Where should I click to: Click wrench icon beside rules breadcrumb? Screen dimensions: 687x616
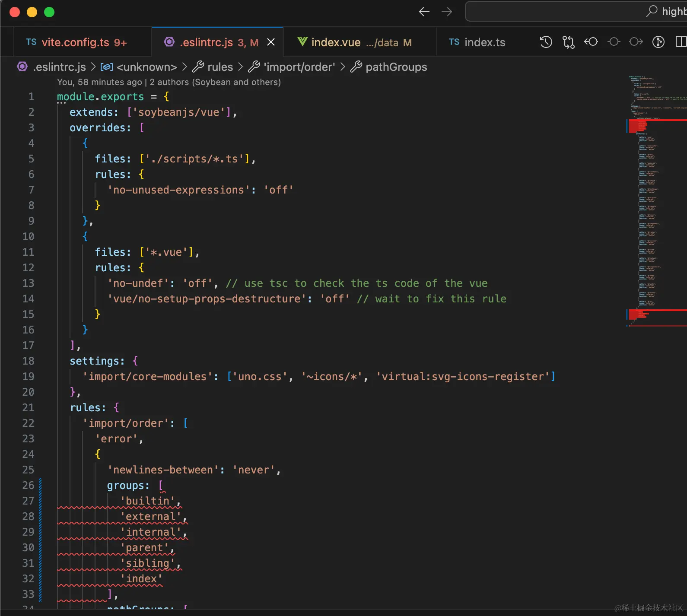(x=198, y=67)
